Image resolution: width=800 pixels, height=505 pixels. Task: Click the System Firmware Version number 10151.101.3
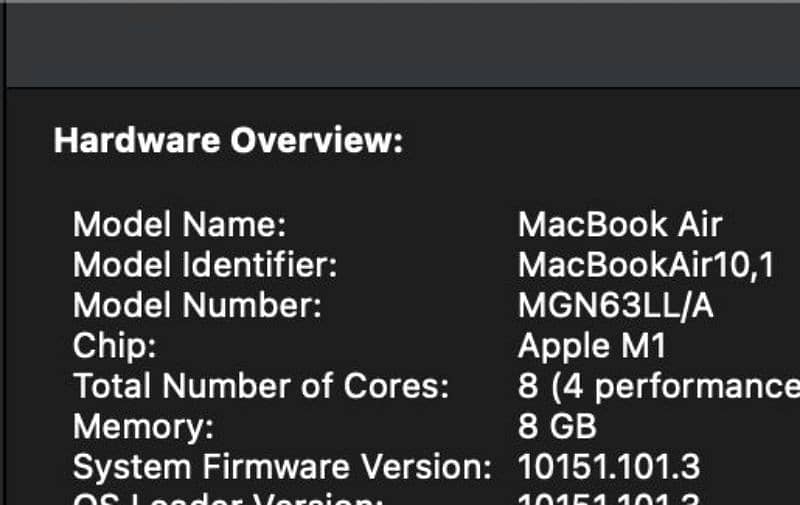[x=609, y=467]
